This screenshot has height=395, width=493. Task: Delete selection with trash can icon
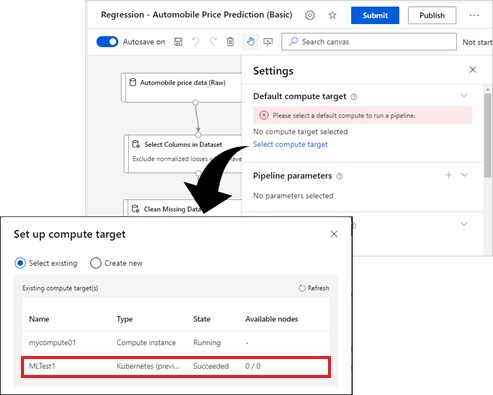point(230,42)
